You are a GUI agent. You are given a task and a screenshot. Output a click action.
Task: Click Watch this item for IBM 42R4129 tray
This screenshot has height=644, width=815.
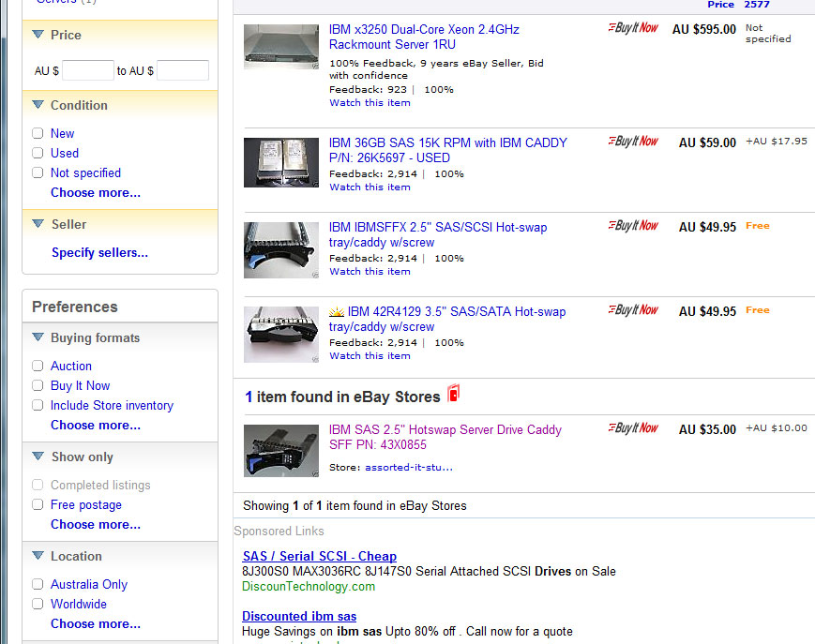click(370, 356)
